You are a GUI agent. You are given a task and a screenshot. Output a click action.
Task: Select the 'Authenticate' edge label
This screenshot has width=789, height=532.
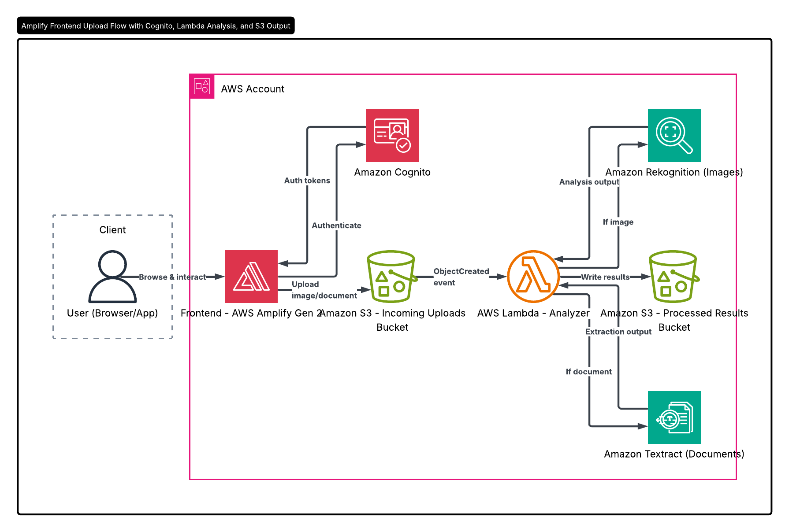tap(337, 225)
